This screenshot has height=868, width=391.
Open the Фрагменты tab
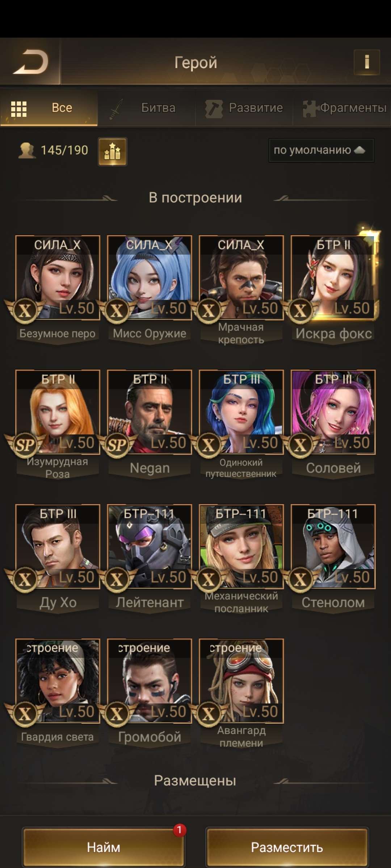pos(342,108)
